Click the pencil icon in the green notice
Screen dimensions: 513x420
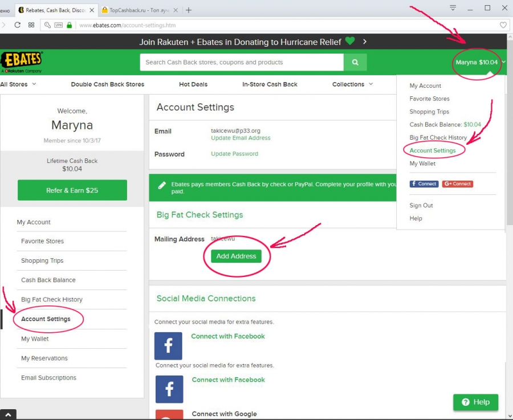pyautogui.click(x=162, y=185)
